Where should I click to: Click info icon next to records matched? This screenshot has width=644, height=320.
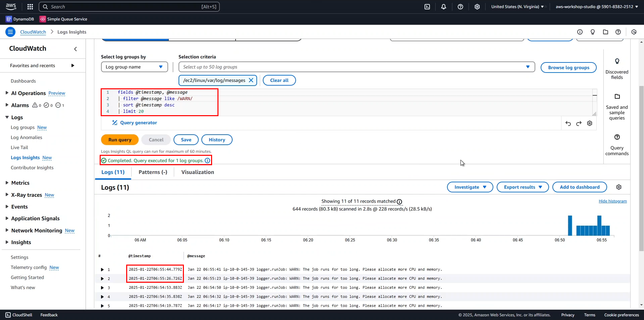pyautogui.click(x=399, y=202)
